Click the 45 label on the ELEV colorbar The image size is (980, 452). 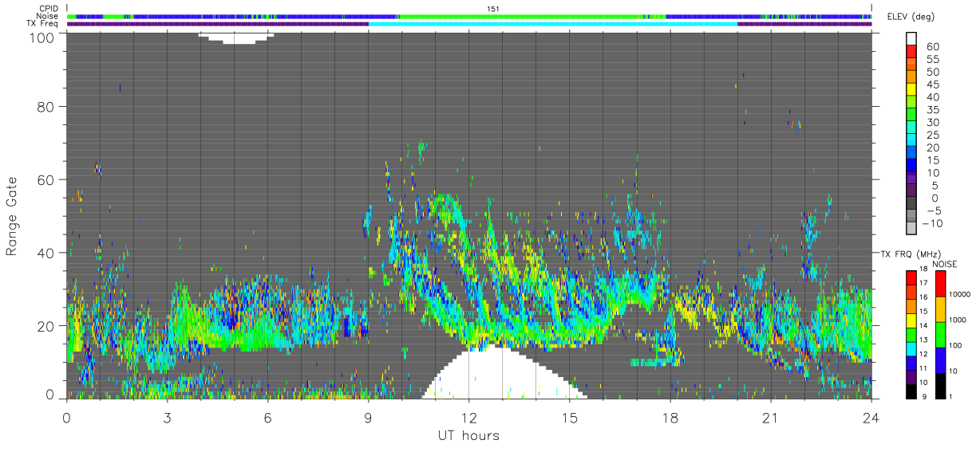click(933, 85)
